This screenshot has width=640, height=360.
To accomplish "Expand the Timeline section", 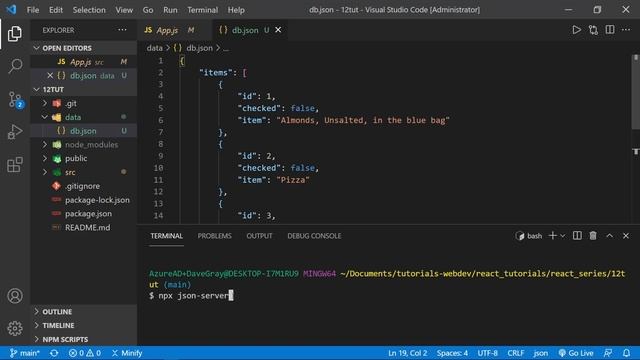I will pos(84,325).
